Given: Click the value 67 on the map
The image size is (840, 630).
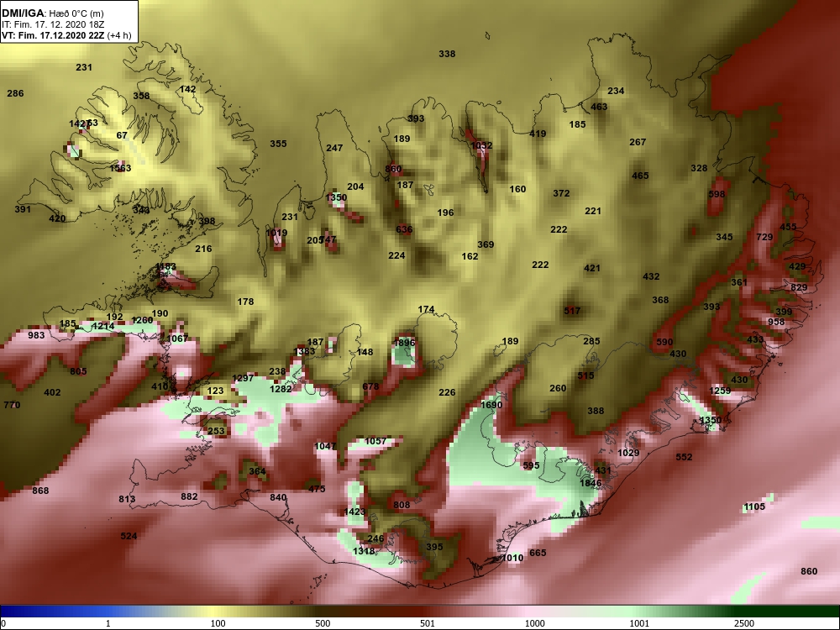Looking at the screenshot, I should tap(122, 135).
